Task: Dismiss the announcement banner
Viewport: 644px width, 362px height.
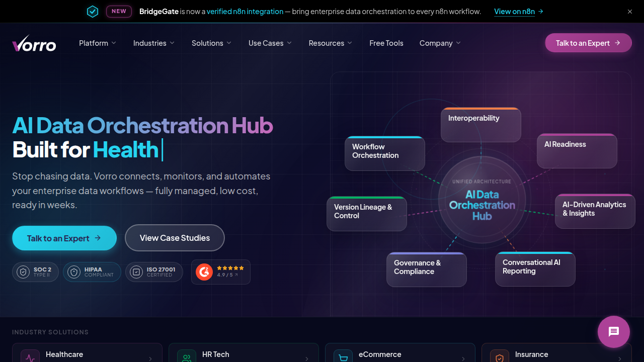Action: coord(630,12)
